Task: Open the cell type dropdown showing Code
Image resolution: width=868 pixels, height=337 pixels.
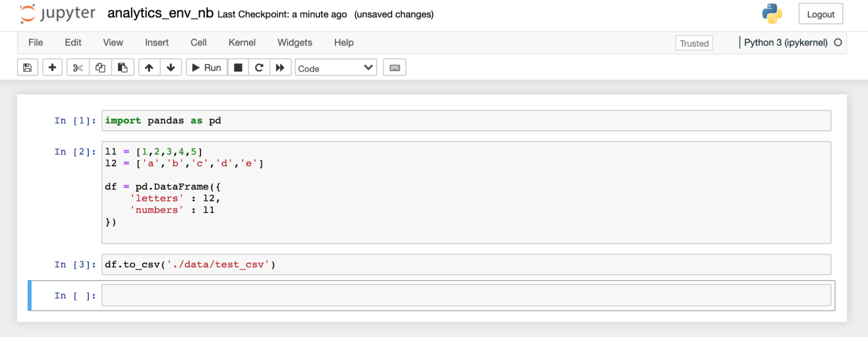Action: click(335, 68)
